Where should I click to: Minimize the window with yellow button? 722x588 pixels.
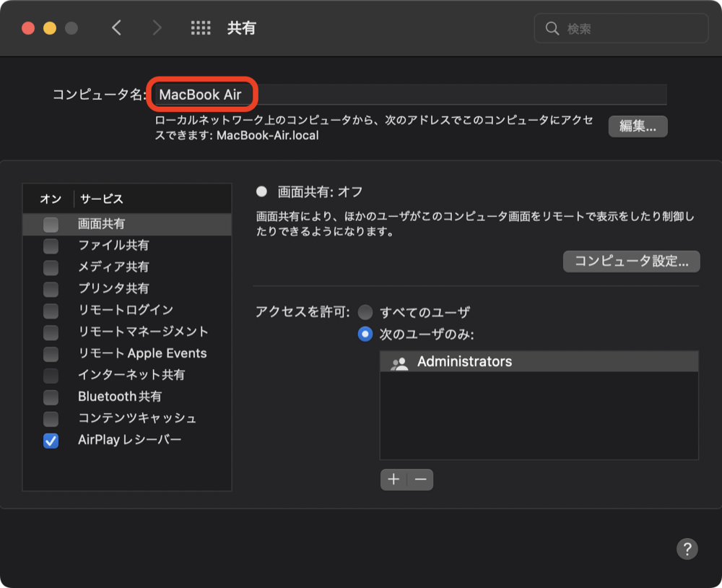[50, 28]
